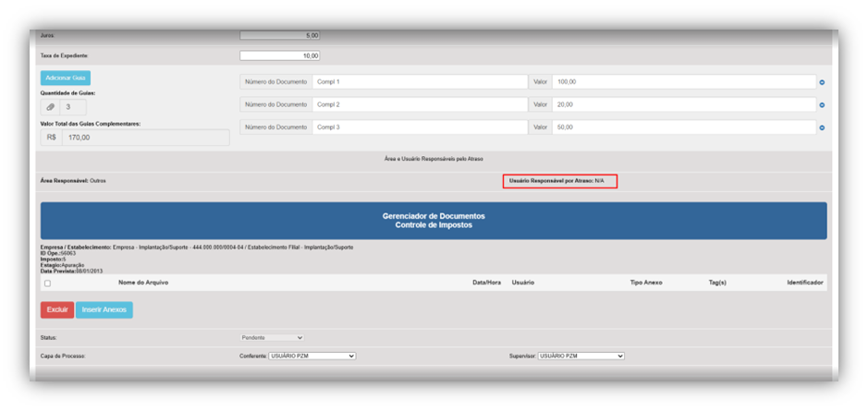Click the Adicionar Guia button
Screen dimensions: 868x411
point(66,78)
